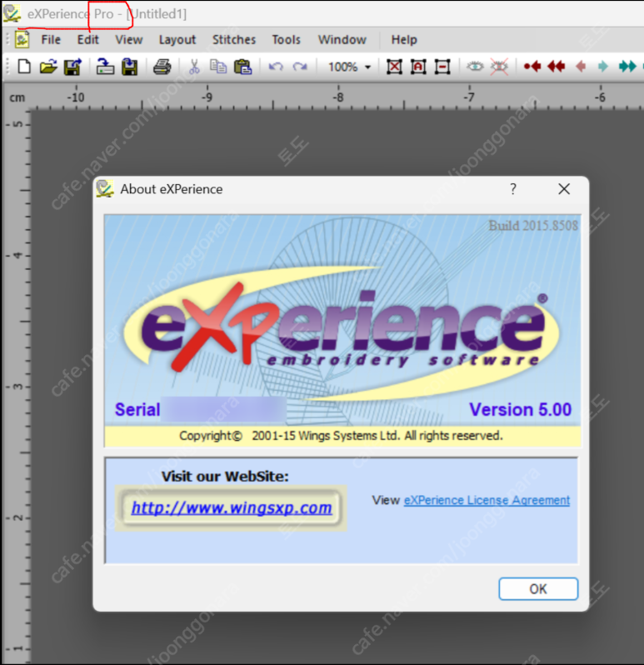Open the Stitches menu
644x665 pixels.
[x=234, y=40]
